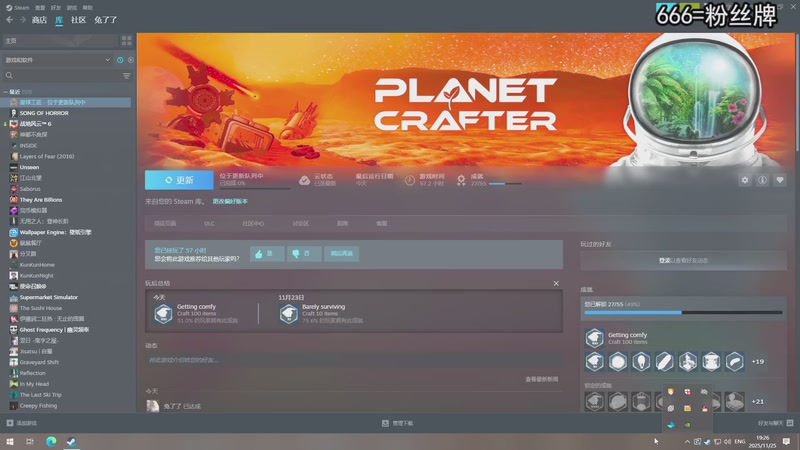Click the Steam taskbar icon
Viewport: 800px width, 450px height.
[71, 441]
